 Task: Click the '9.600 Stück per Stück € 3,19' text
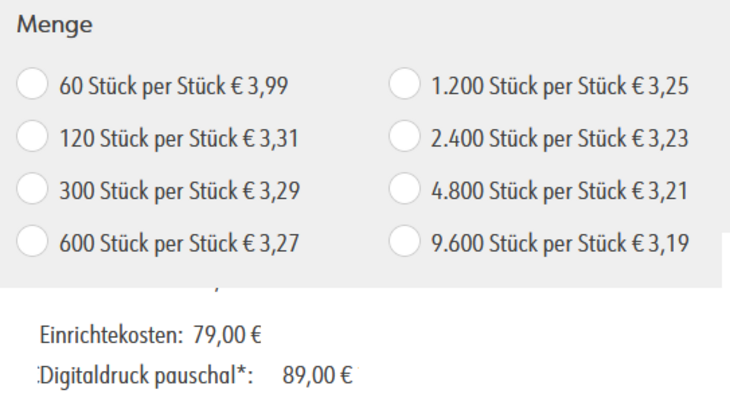560,242
